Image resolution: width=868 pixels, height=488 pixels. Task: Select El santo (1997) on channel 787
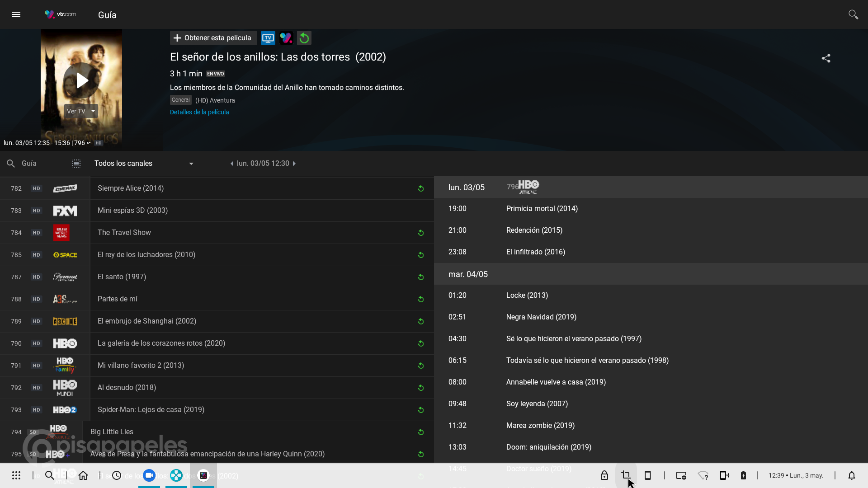(x=122, y=277)
